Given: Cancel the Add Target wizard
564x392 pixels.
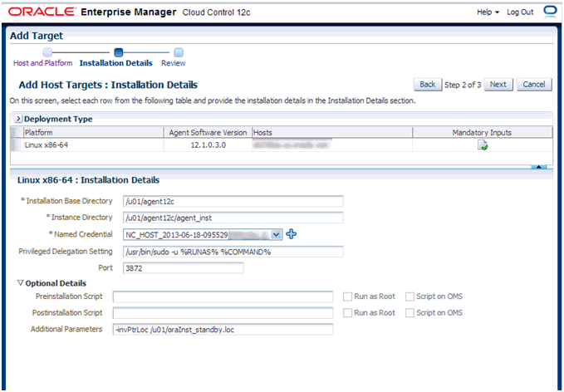Looking at the screenshot, I should (534, 85).
